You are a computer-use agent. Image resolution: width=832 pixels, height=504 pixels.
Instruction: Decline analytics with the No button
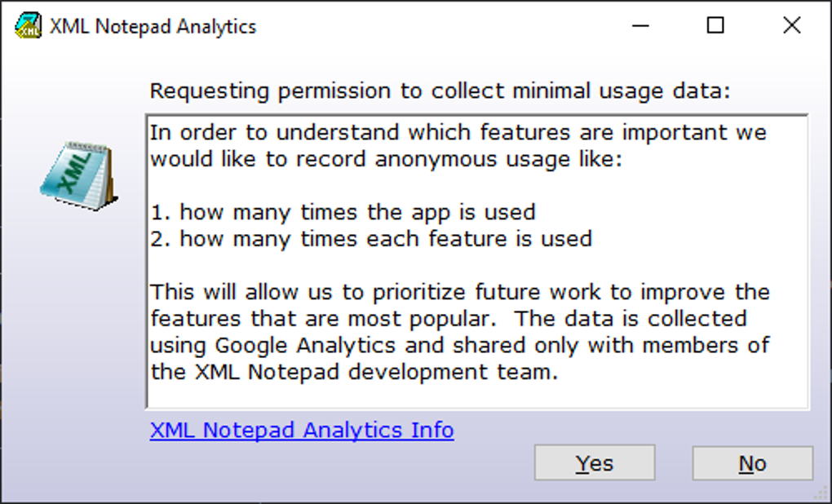click(752, 463)
